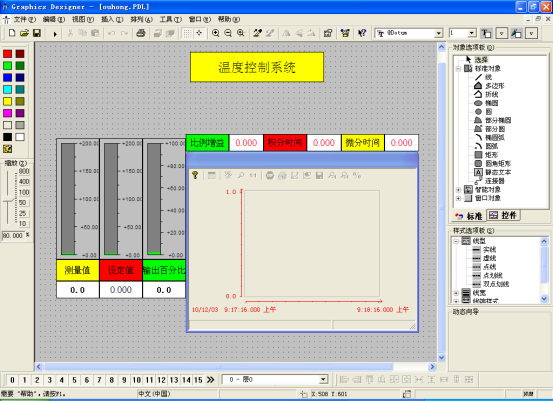Open the 排列 menu
Viewport: 553px width, 401px height.
(x=141, y=19)
